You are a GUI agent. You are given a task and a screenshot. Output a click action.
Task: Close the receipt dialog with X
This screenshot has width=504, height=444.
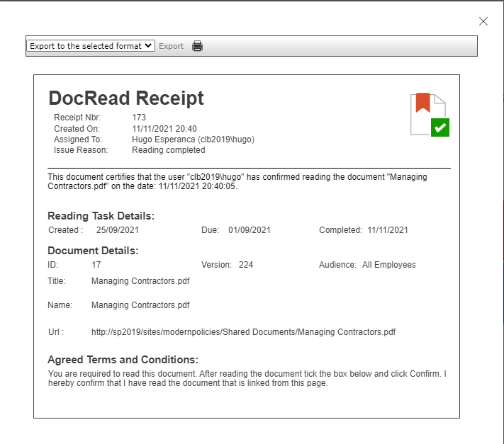pyautogui.click(x=483, y=21)
